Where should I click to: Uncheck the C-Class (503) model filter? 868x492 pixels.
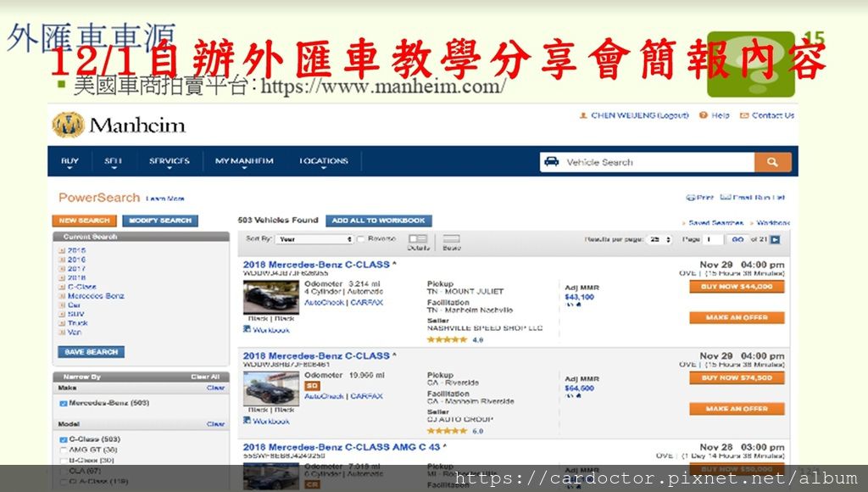pos(63,439)
